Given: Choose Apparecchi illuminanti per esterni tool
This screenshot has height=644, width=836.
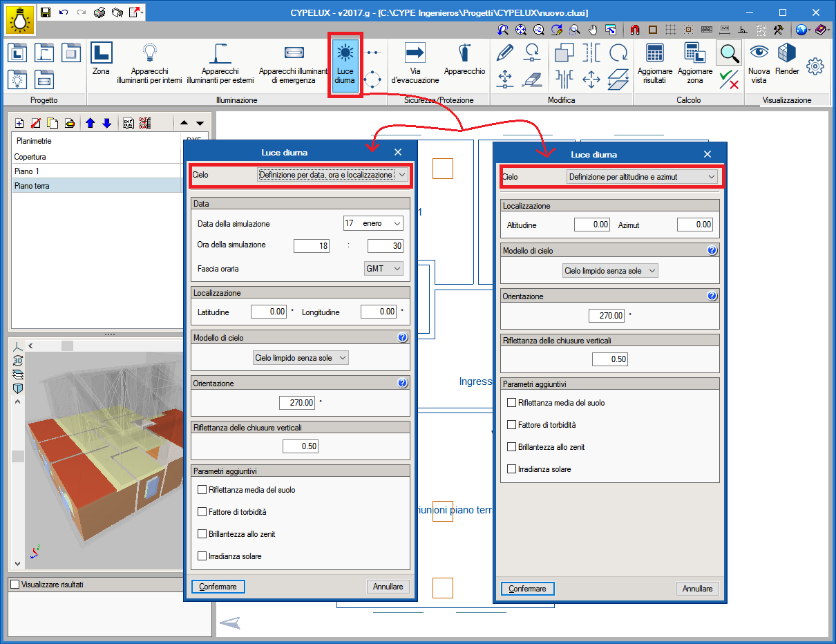Looking at the screenshot, I should [x=220, y=63].
